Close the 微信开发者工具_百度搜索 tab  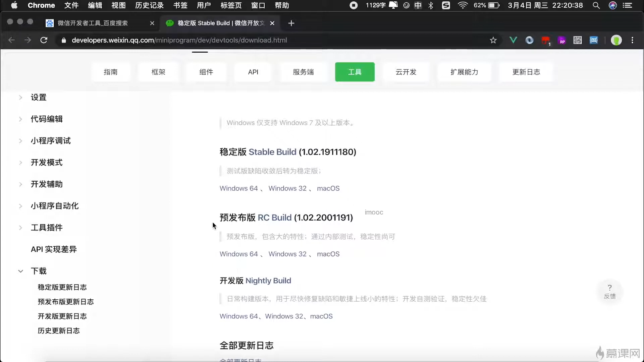coord(152,23)
